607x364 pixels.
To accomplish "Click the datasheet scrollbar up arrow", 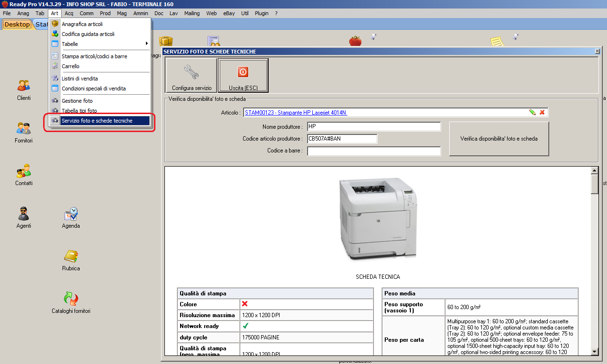I will tap(595, 170).
